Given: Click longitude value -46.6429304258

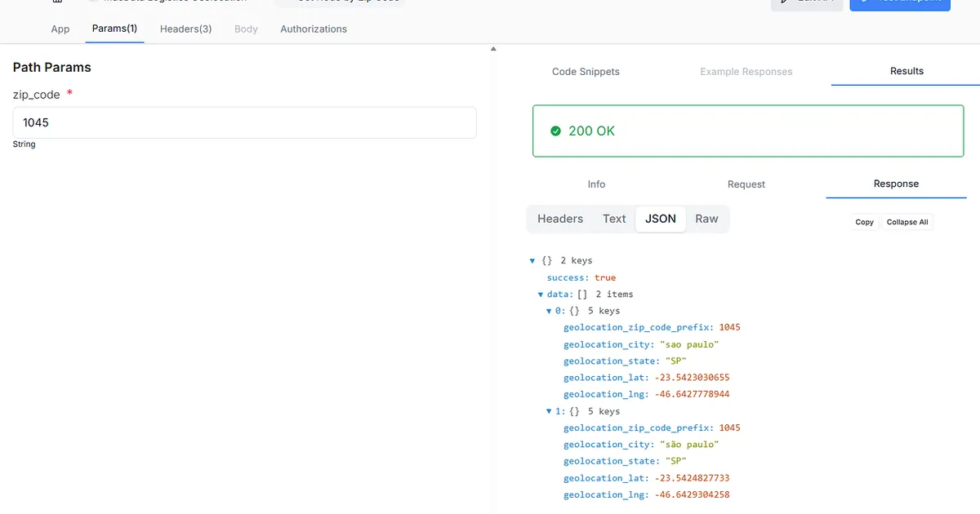Looking at the screenshot, I should [x=692, y=494].
